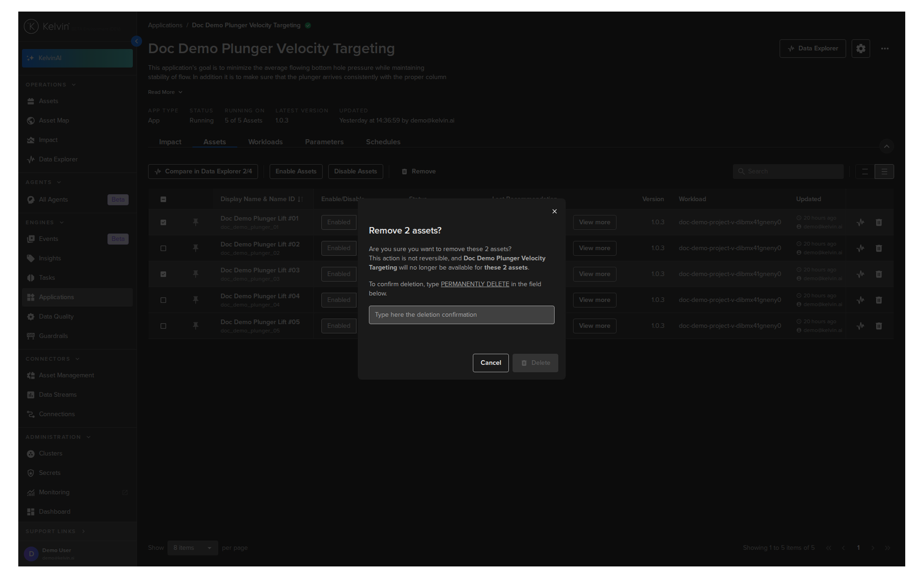Switch to the Impact tab
Screen dimensions: 924x578
pyautogui.click(x=170, y=142)
